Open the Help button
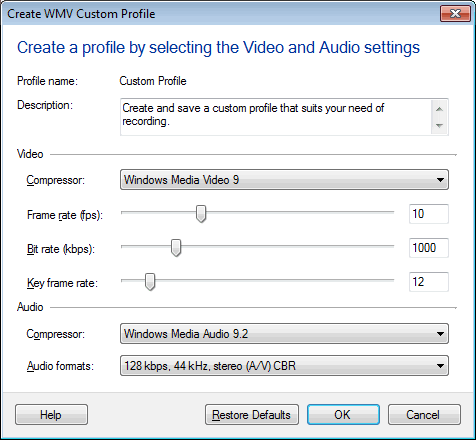This screenshot has height=440, width=476. 51,415
